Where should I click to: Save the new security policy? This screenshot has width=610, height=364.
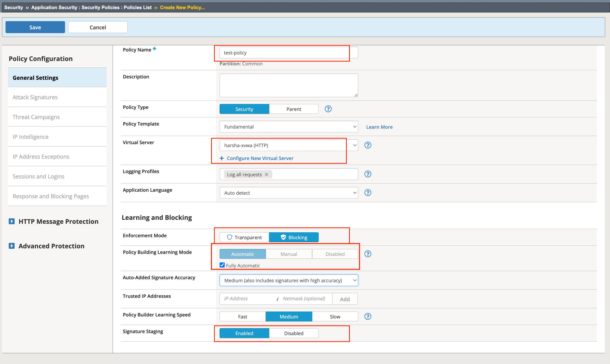tap(35, 27)
